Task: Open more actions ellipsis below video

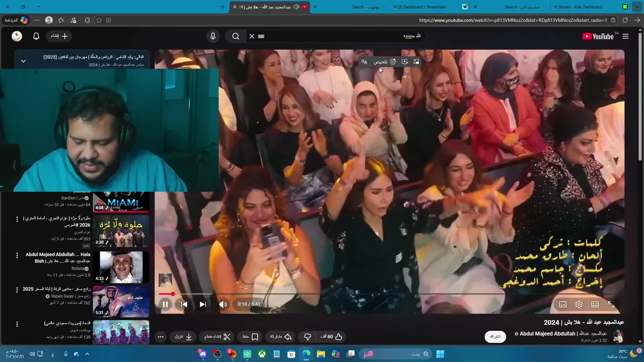Action: point(160,337)
